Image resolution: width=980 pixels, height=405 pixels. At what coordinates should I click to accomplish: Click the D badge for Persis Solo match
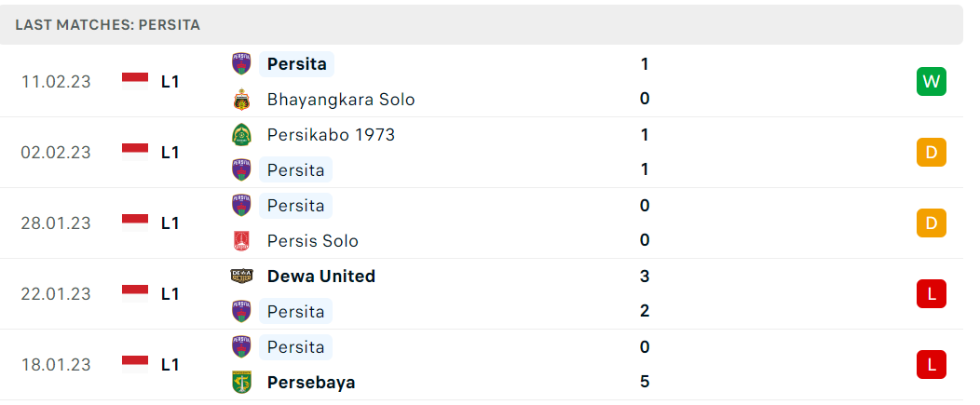tap(932, 223)
